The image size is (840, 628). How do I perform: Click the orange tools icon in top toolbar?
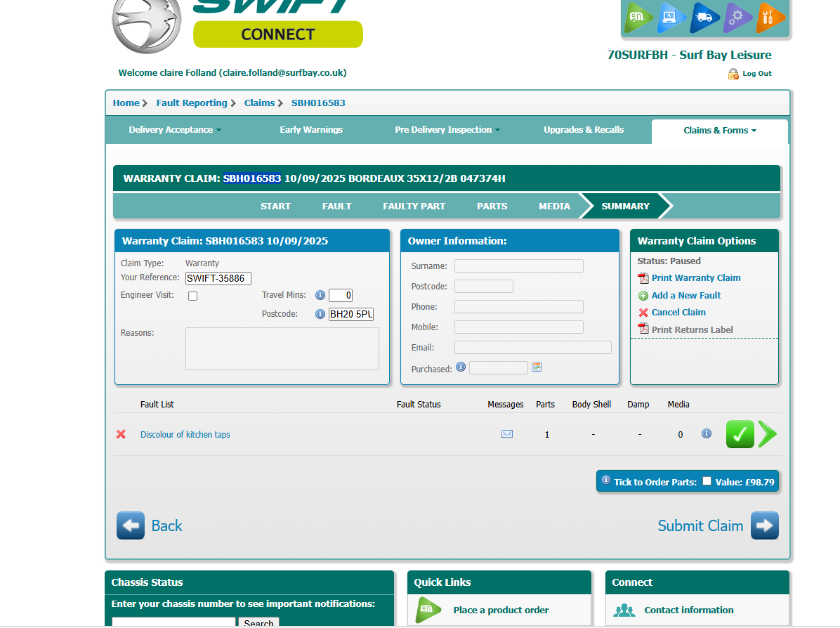769,17
